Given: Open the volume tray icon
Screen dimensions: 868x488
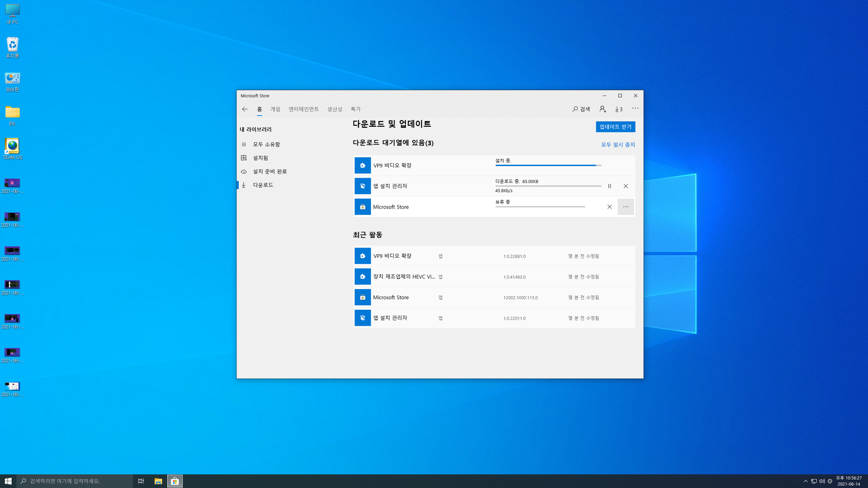Looking at the screenshot, I should coord(822,481).
